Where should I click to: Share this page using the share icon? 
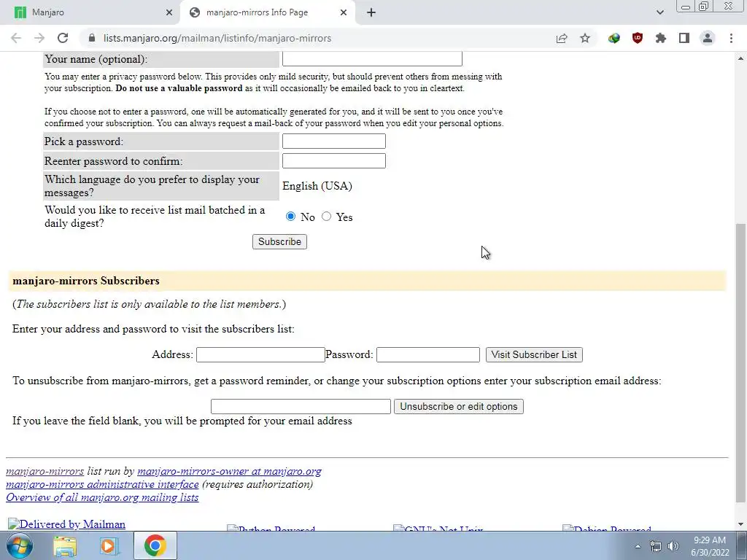click(562, 38)
